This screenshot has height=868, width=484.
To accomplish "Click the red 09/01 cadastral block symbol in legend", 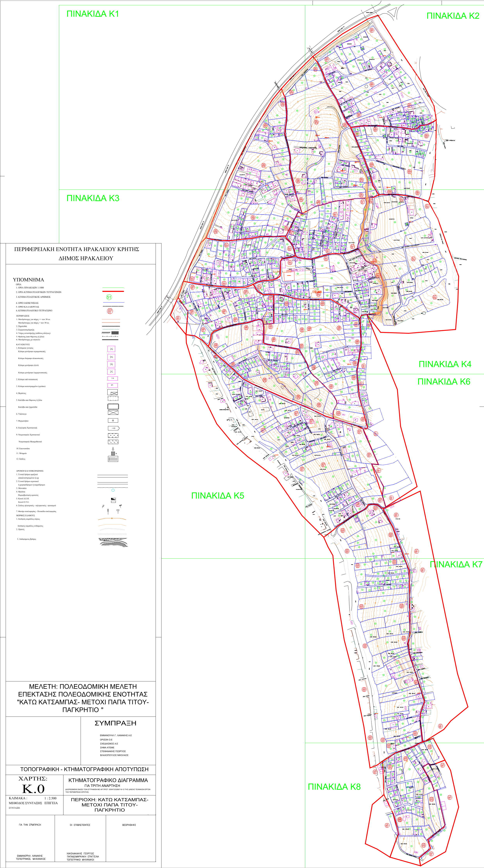I will [110, 311].
